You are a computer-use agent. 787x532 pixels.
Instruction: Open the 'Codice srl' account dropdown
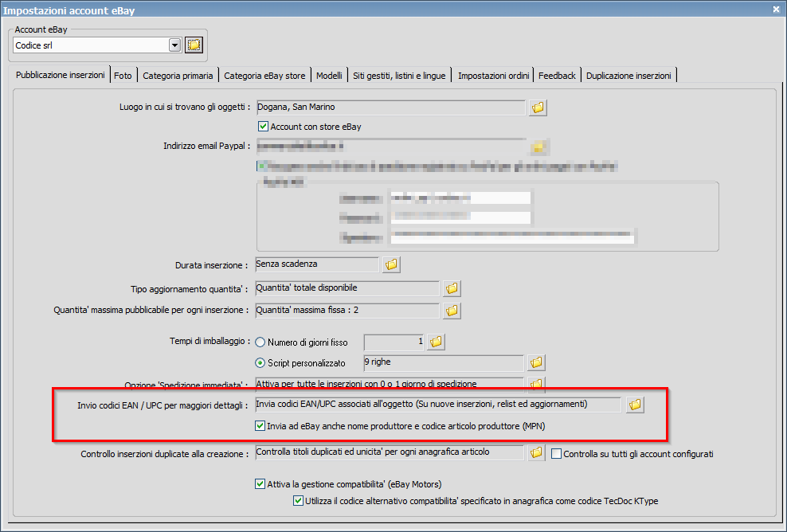tap(174, 45)
